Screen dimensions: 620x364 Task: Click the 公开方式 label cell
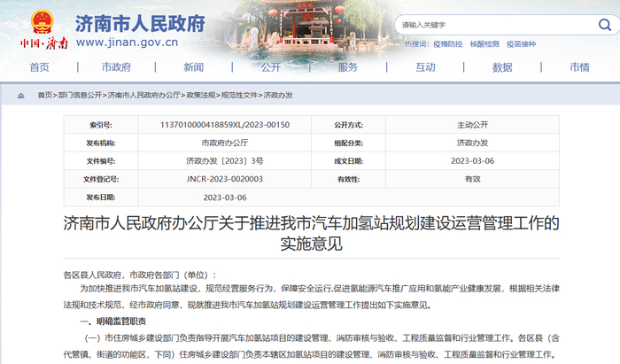[348, 125]
